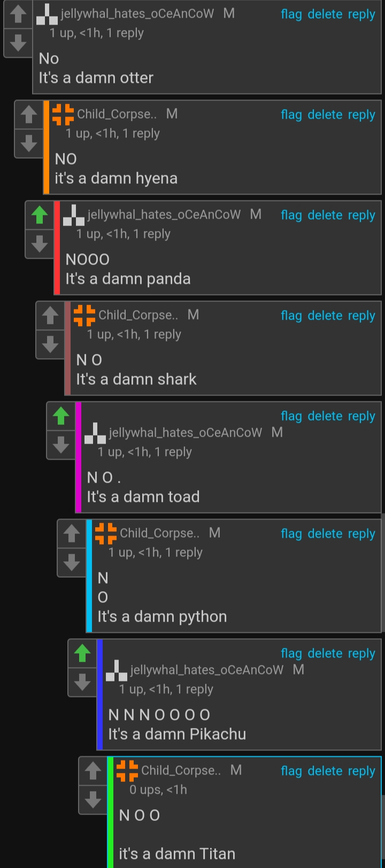Reply to the "It's a damn otter" comment
This screenshot has height=868, width=385.
(x=361, y=14)
